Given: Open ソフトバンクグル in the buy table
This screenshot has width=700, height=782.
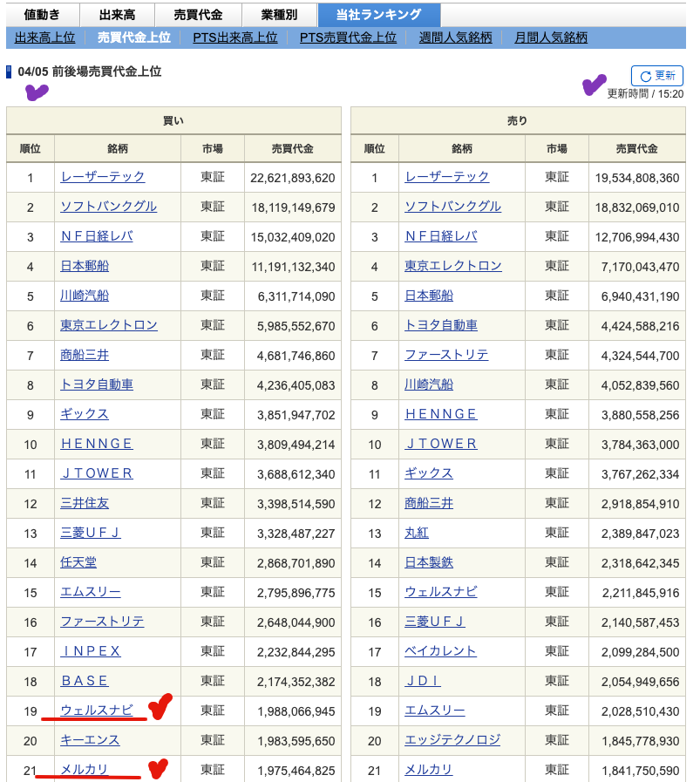Looking at the screenshot, I should click(108, 207).
